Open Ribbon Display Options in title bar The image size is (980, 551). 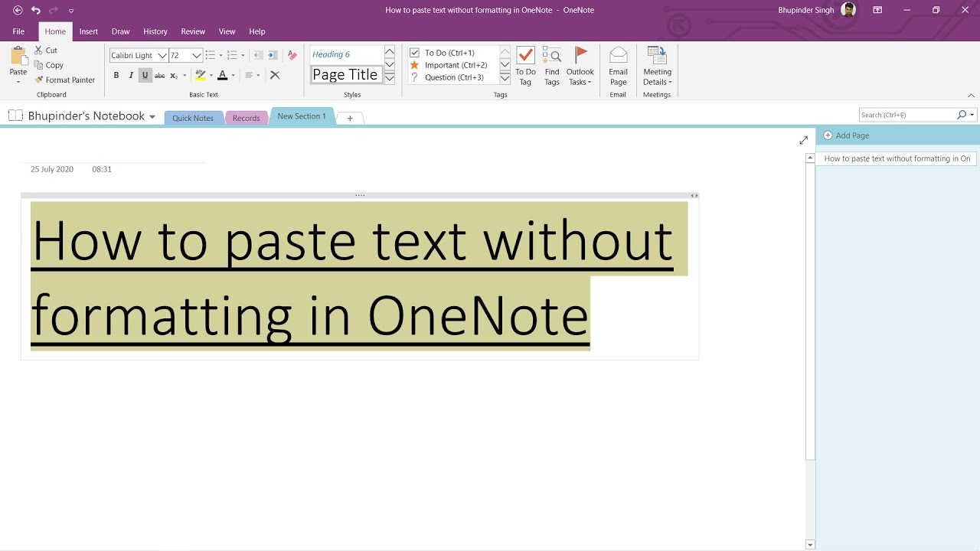click(878, 10)
